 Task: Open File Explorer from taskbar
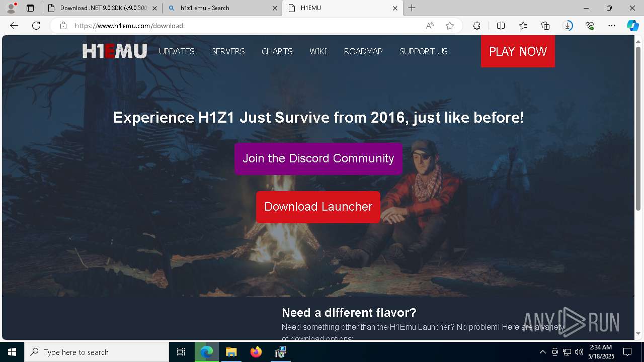(231, 352)
